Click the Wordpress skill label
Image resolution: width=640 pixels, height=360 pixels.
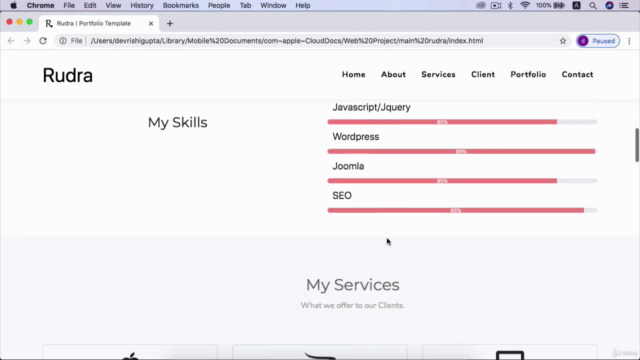tap(356, 137)
